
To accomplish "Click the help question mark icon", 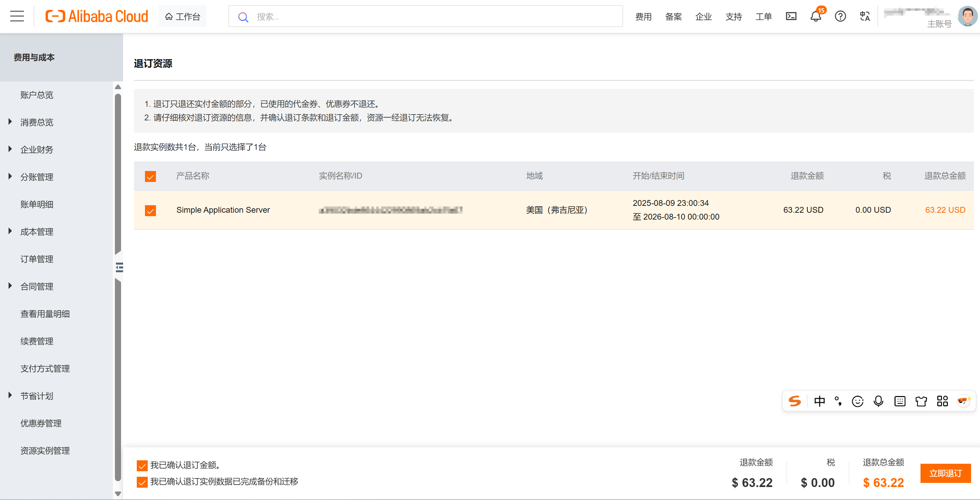I will pos(840,16).
